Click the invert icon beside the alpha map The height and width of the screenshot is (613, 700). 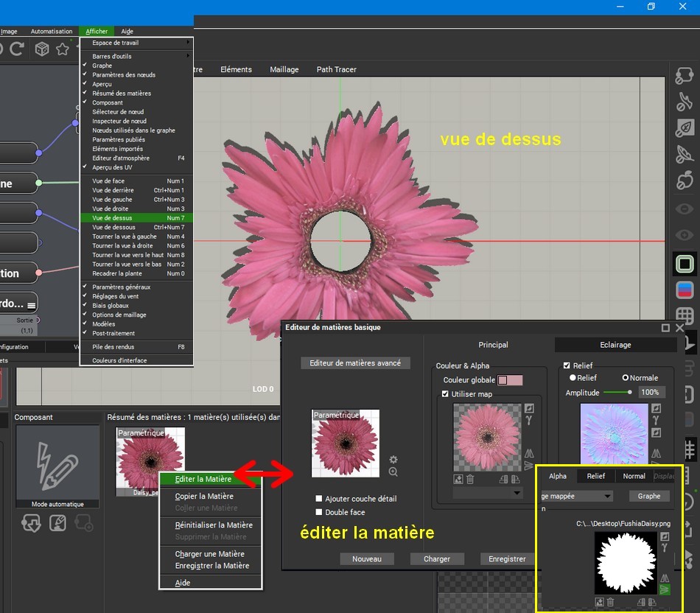(665, 536)
